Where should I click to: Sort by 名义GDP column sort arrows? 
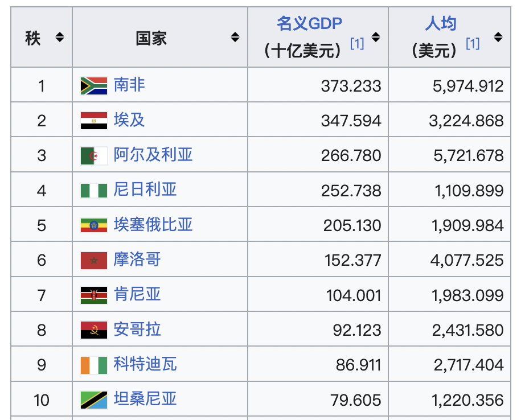pos(376,38)
